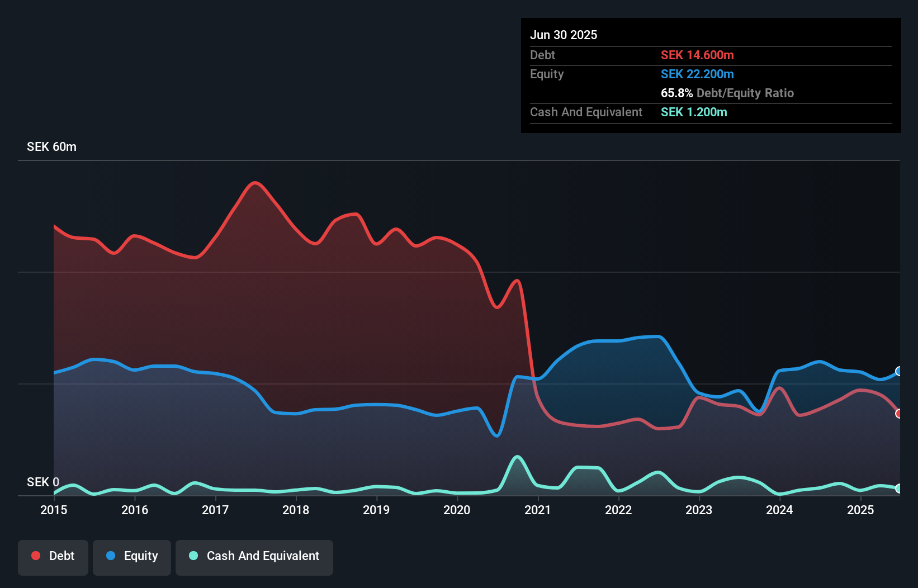Screen dimensions: 918x588
Task: Click the SEK 60m gridline label
Action: [x=51, y=146]
